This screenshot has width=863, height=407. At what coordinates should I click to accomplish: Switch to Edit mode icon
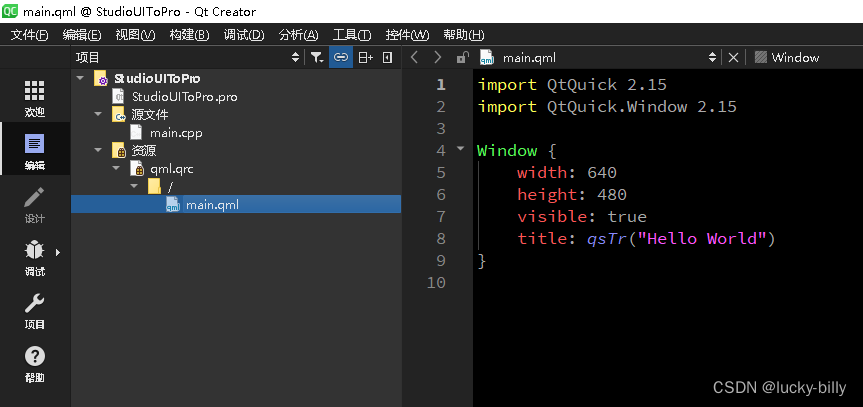point(35,144)
